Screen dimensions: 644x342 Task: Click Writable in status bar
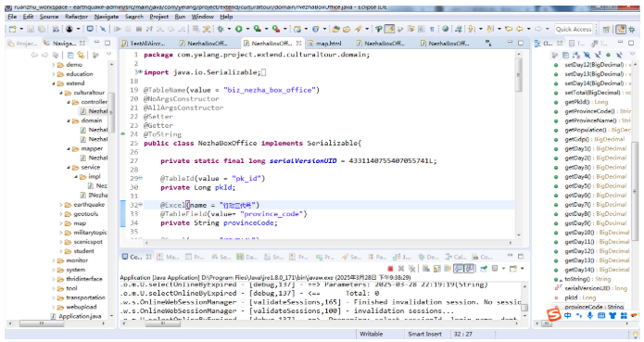(372, 335)
